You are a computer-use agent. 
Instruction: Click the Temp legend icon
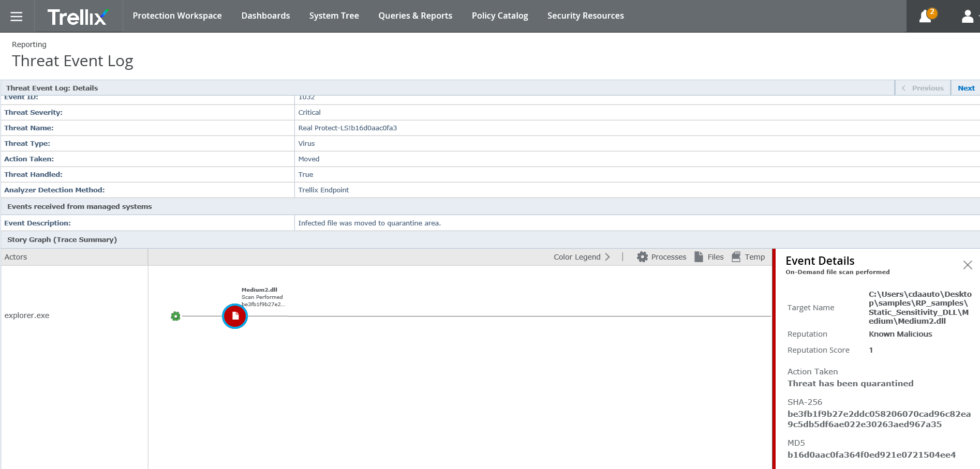click(x=736, y=257)
